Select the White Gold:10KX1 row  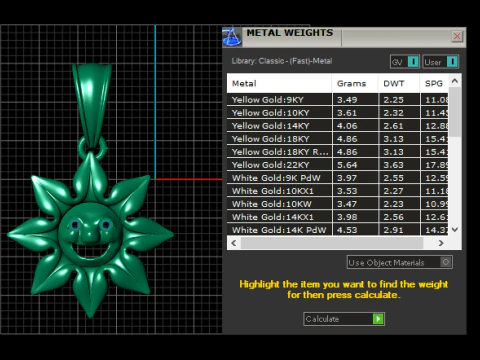(338, 191)
